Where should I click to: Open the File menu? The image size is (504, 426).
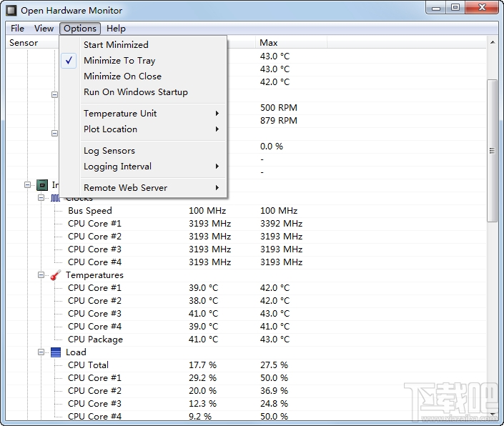[x=17, y=29]
